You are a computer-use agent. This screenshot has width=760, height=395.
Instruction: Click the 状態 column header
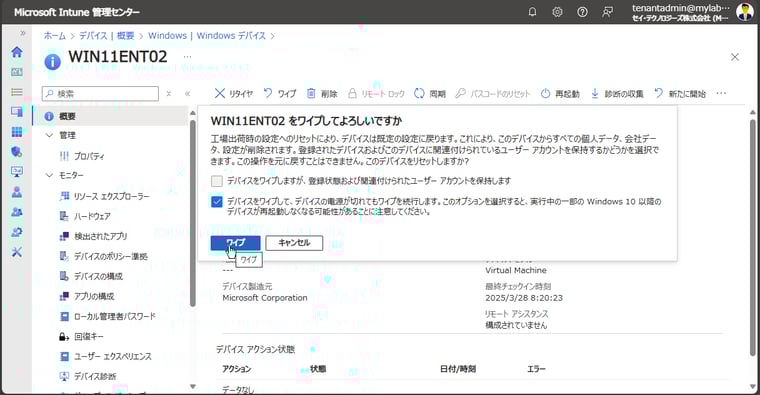click(x=318, y=369)
